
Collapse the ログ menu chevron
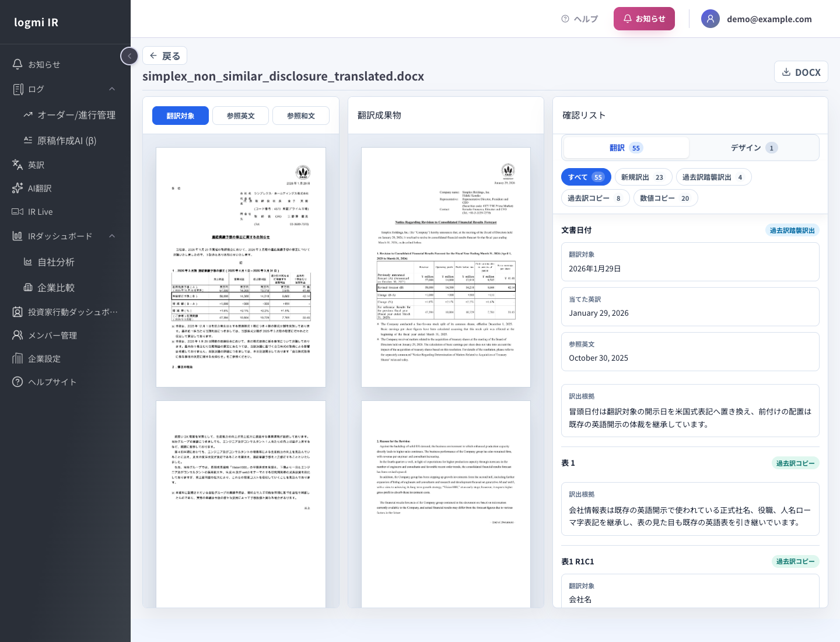(x=112, y=89)
